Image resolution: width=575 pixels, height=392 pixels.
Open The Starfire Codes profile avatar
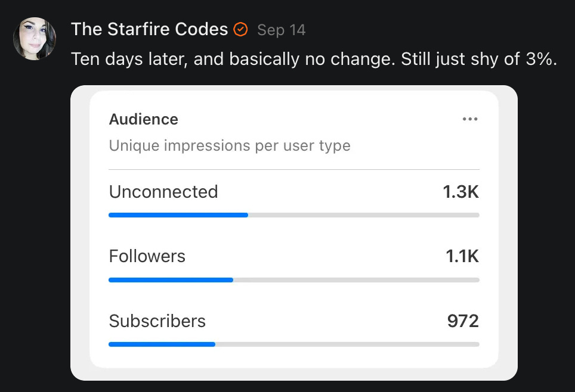coord(35,39)
